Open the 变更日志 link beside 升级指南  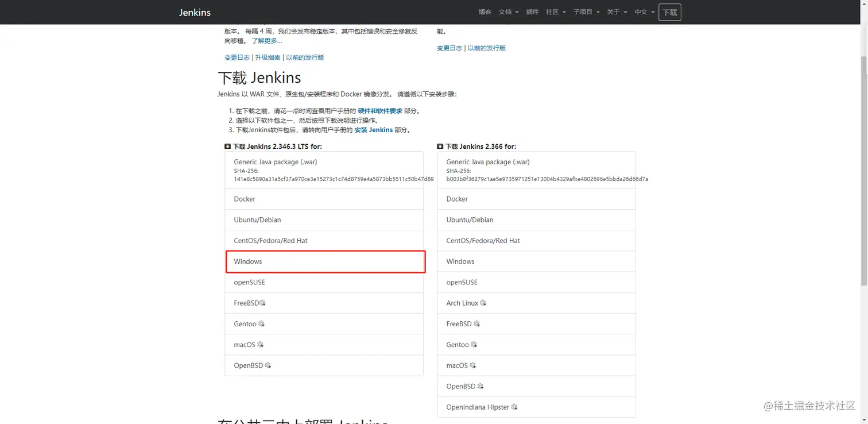pyautogui.click(x=237, y=57)
